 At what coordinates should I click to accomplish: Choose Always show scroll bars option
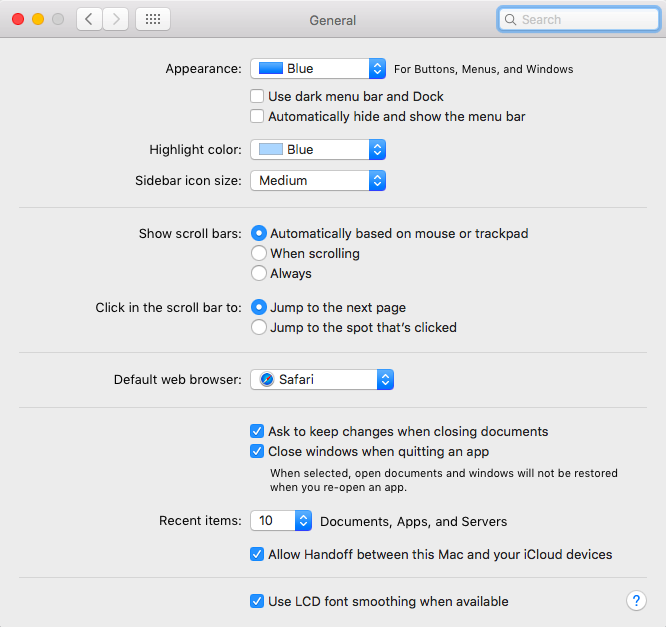tap(259, 273)
